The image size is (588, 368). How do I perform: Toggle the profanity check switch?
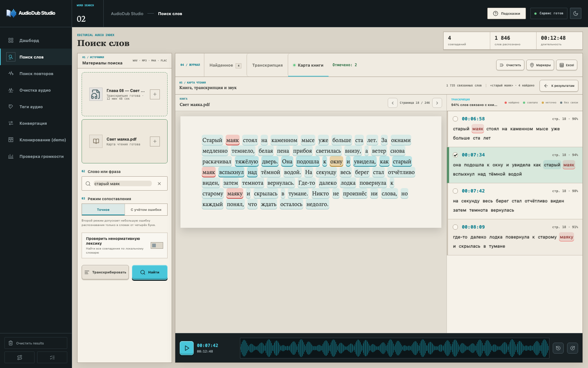pyautogui.click(x=157, y=245)
